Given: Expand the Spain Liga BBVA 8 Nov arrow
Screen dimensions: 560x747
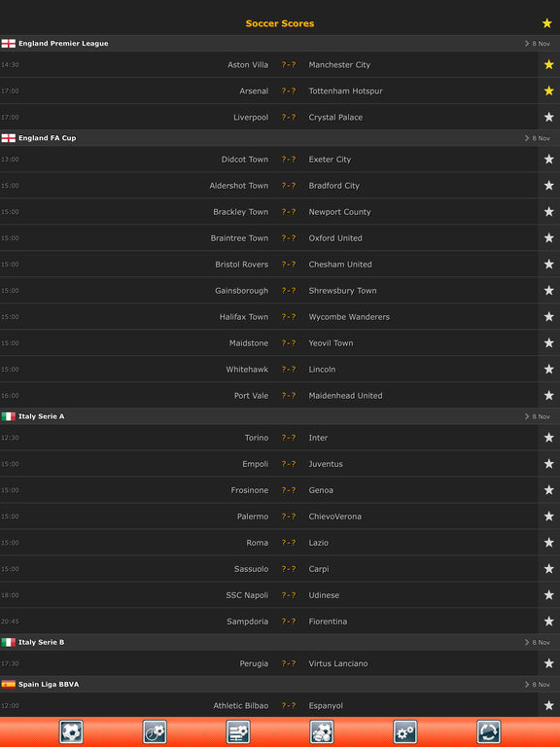Looking at the screenshot, I should coord(527,684).
